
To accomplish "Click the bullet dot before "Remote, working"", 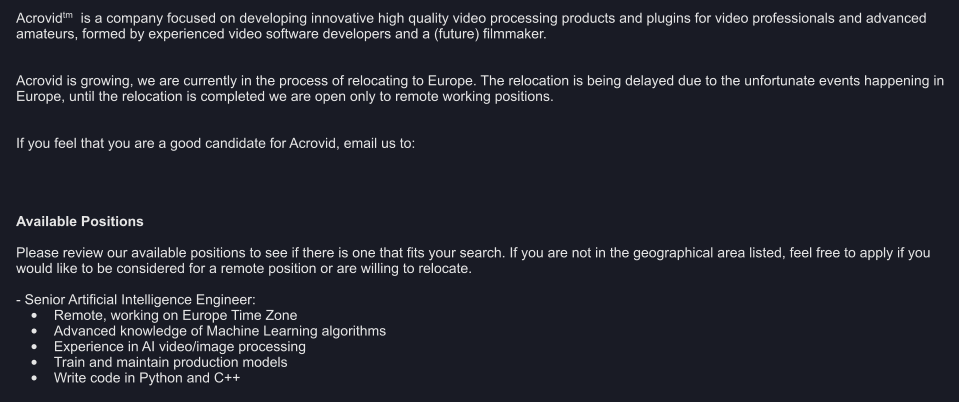I will (34, 316).
